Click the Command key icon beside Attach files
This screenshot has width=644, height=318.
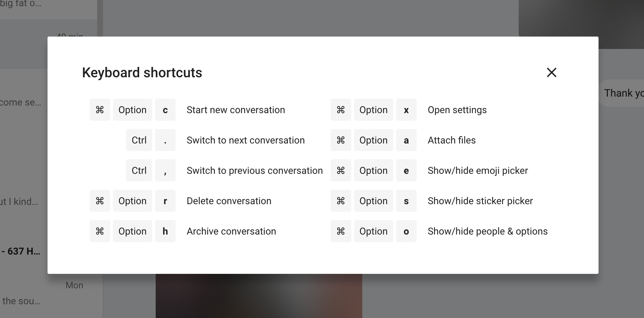click(x=341, y=140)
